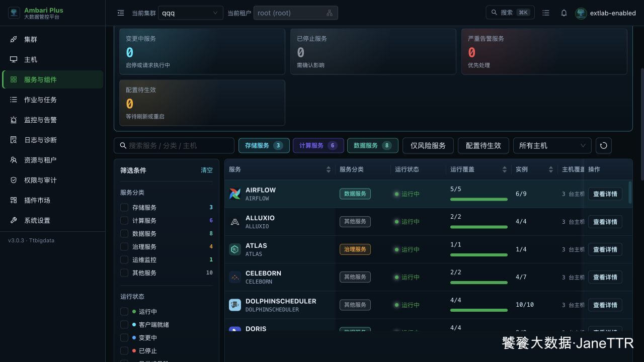Click the people icon next to 资源与租户
Viewport: 644px width, 362px height.
tap(14, 160)
